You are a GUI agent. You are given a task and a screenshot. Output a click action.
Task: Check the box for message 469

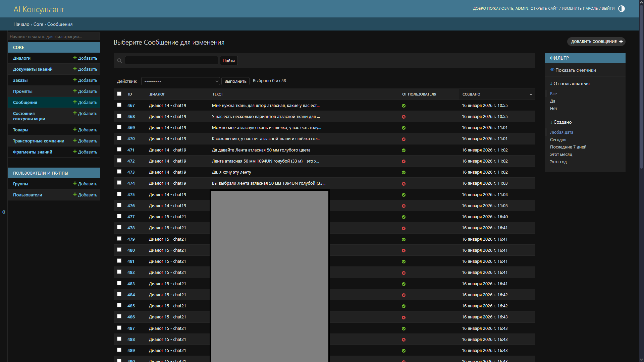click(x=119, y=127)
